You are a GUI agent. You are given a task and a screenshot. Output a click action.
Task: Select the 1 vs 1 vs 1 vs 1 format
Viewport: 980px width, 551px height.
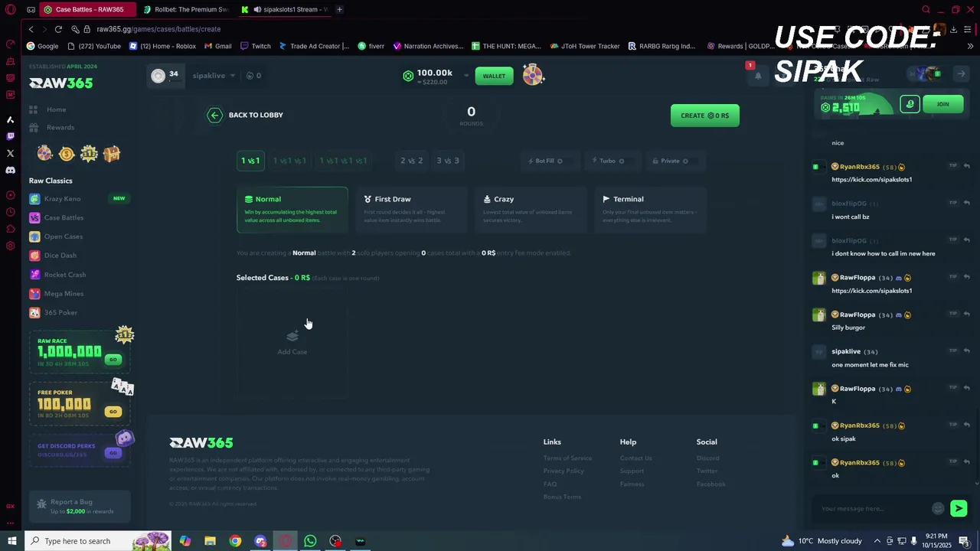[343, 161]
